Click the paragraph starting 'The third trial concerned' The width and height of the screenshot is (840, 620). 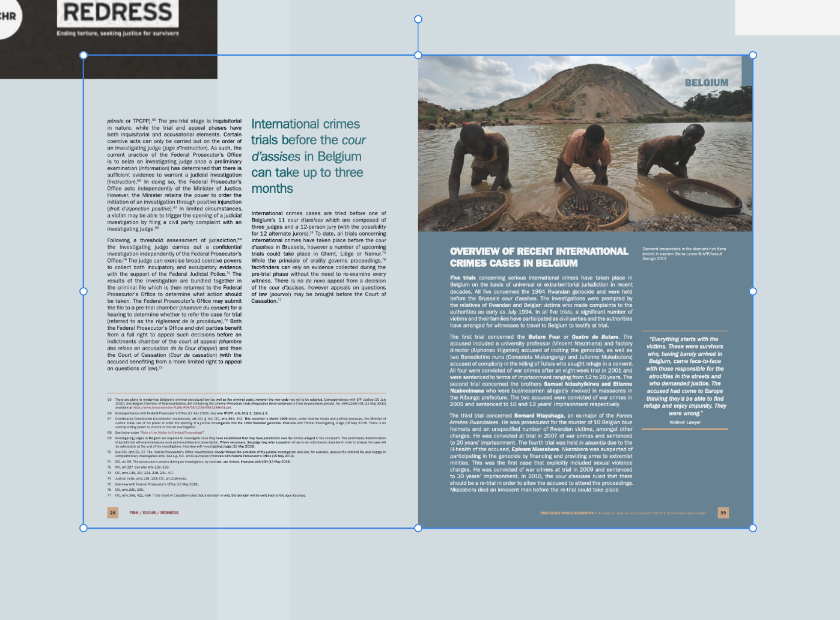(x=541, y=453)
